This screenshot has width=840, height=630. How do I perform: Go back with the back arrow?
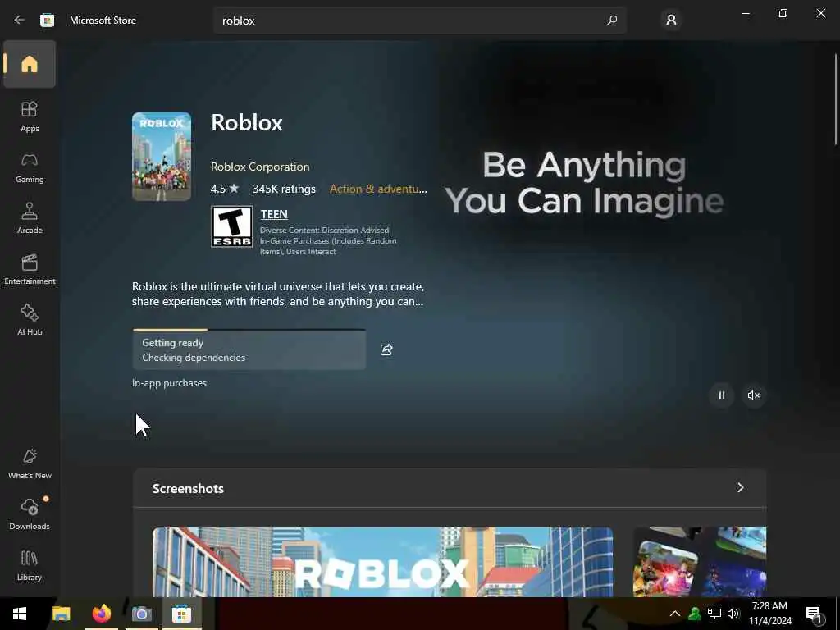[20, 20]
